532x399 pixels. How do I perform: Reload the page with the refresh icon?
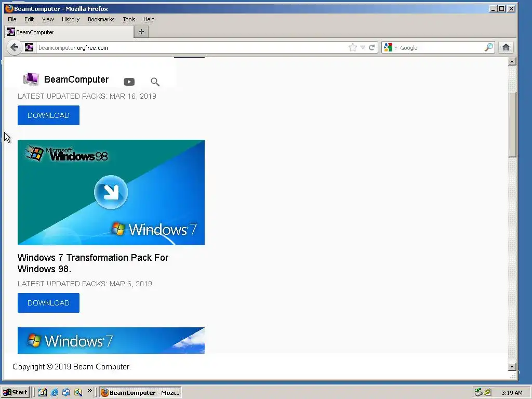372,47
